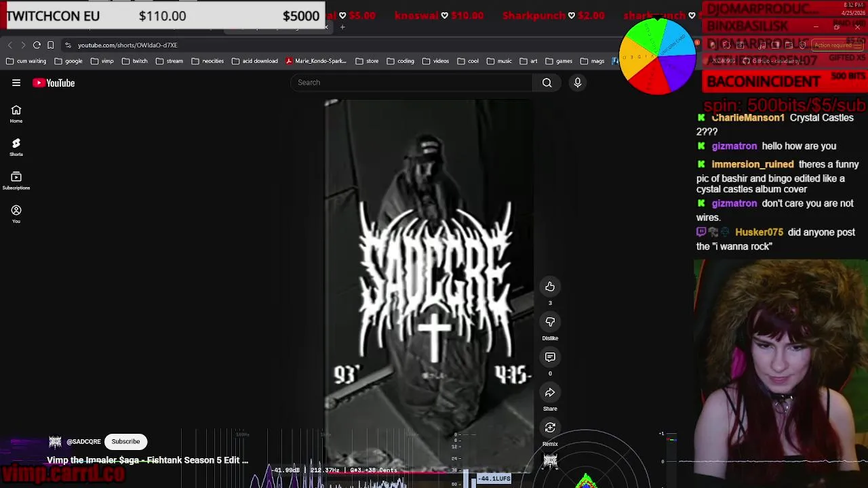Expand the store bookmarks folder

[367, 61]
